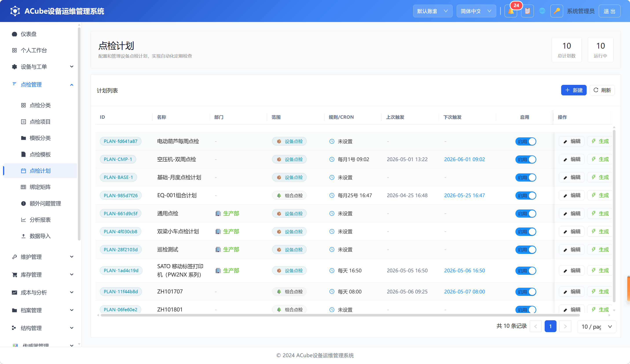Image resolution: width=630 pixels, height=364 pixels.
Task: Click the 退出 logout button
Action: pyautogui.click(x=610, y=11)
